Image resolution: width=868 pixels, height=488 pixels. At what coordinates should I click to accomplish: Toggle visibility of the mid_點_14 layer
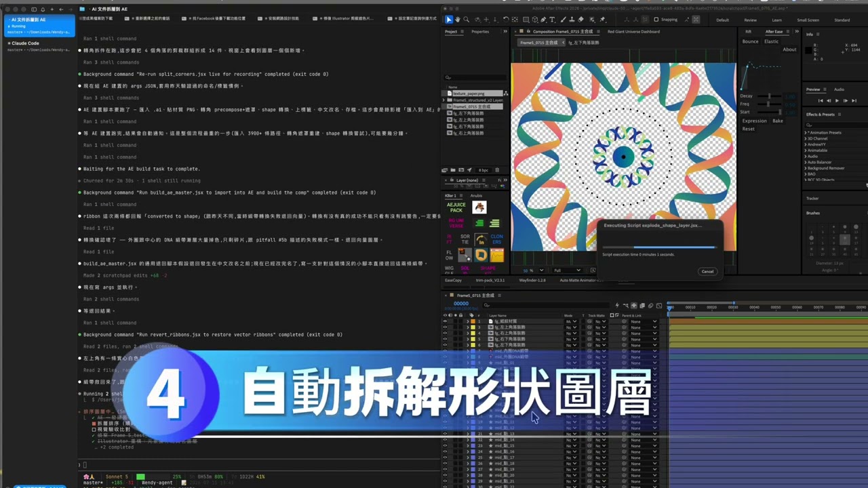pyautogui.click(x=445, y=440)
